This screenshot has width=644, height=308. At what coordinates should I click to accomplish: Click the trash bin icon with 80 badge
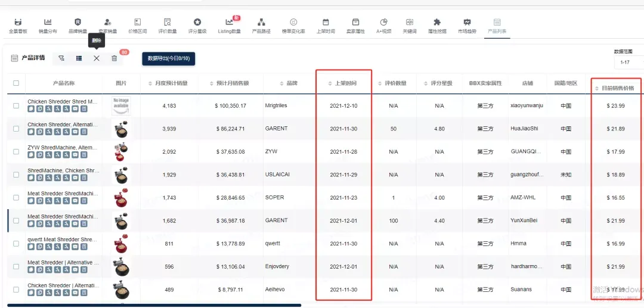(x=114, y=58)
